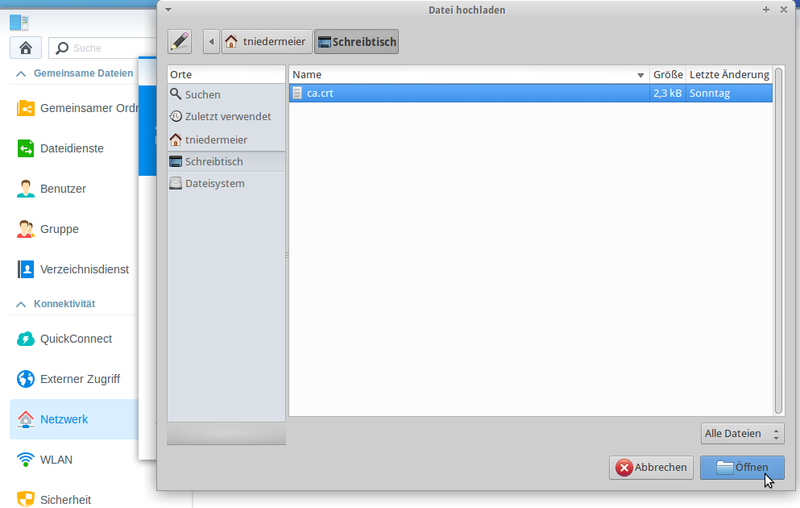Go to tniedermeier folder in path bar
The image size is (800, 508).
(x=266, y=42)
